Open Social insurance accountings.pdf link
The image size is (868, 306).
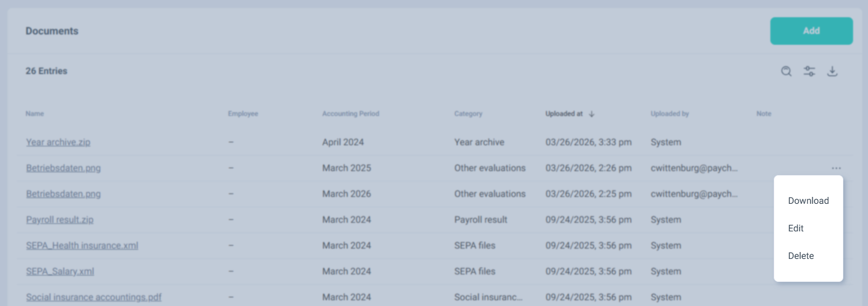coord(94,297)
